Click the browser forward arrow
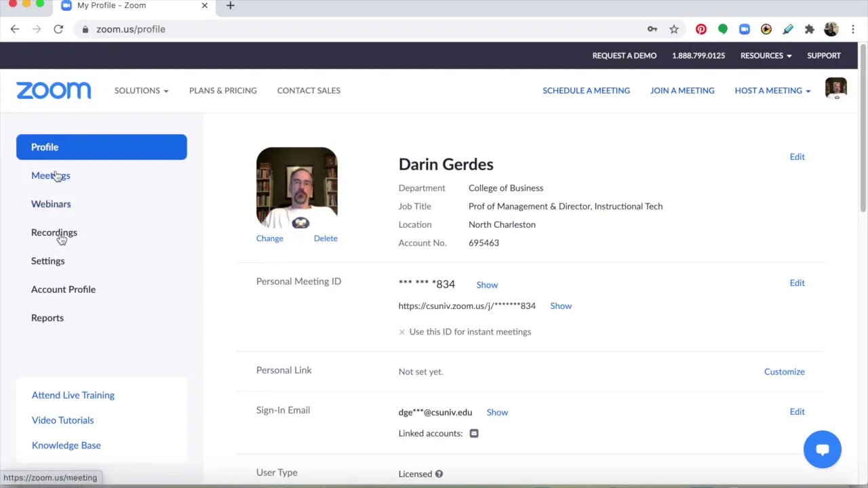Image resolution: width=868 pixels, height=488 pixels. (37, 29)
